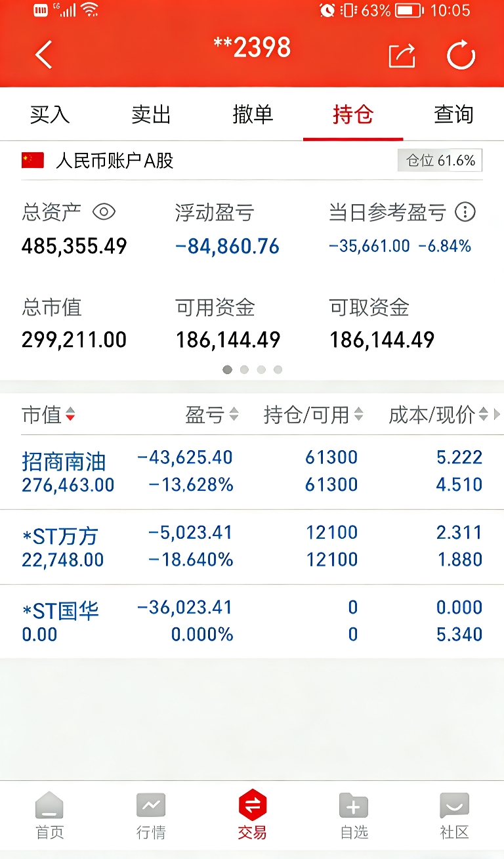Screen dimensions: 504x859
Task: Expand columns with arrow after 成本/现价
Action: [x=497, y=415]
